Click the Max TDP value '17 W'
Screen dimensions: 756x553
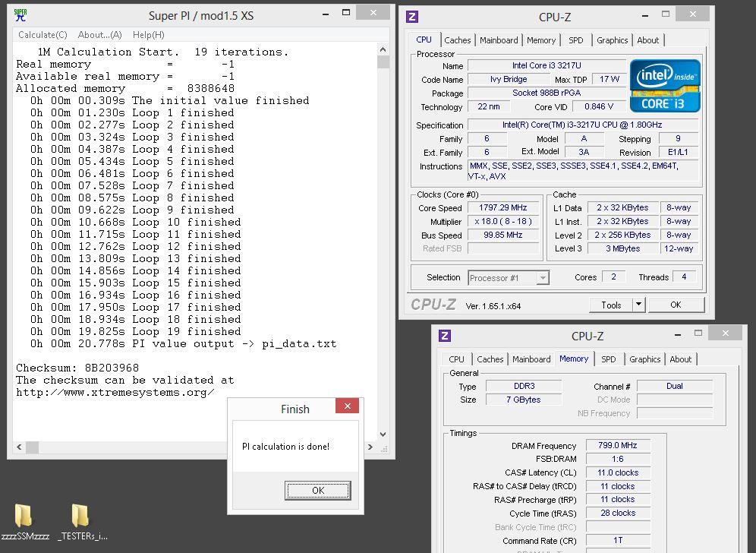coord(609,79)
